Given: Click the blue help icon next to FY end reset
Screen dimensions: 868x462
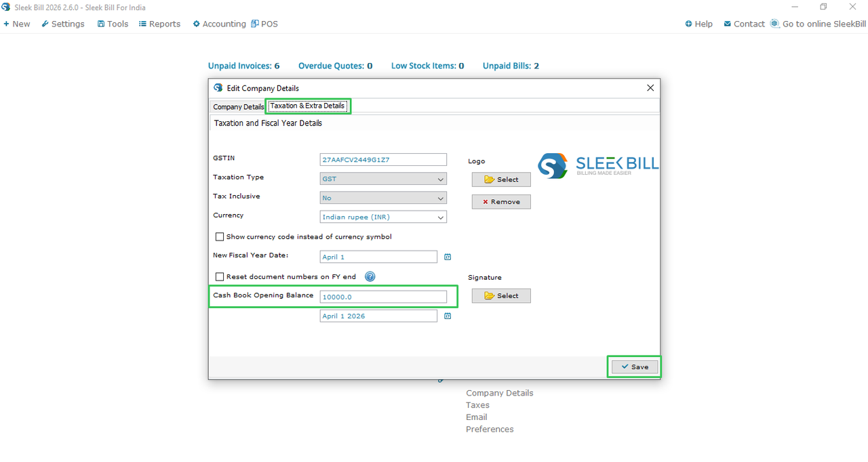Looking at the screenshot, I should pos(370,276).
